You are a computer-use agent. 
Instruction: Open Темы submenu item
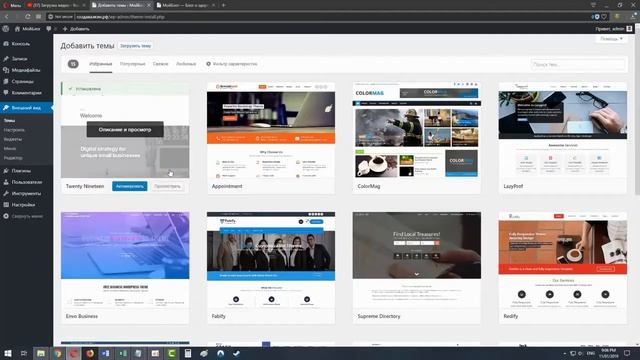[x=9, y=121]
